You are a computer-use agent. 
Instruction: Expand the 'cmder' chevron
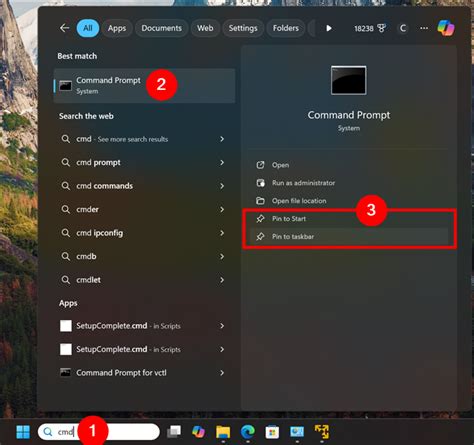pyautogui.click(x=222, y=209)
